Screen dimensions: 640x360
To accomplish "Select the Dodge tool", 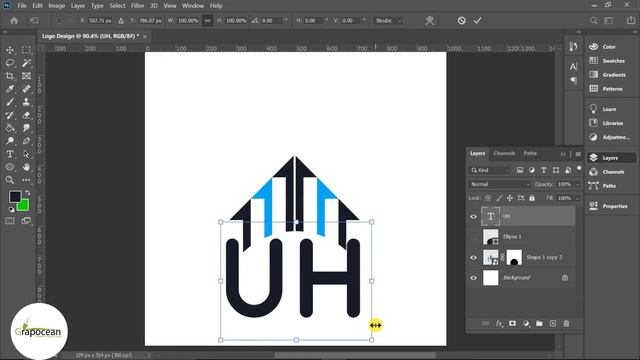I will [x=10, y=141].
